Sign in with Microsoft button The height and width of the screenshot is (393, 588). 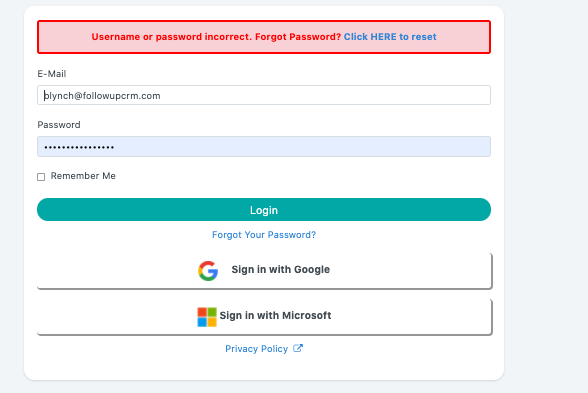[x=264, y=317]
